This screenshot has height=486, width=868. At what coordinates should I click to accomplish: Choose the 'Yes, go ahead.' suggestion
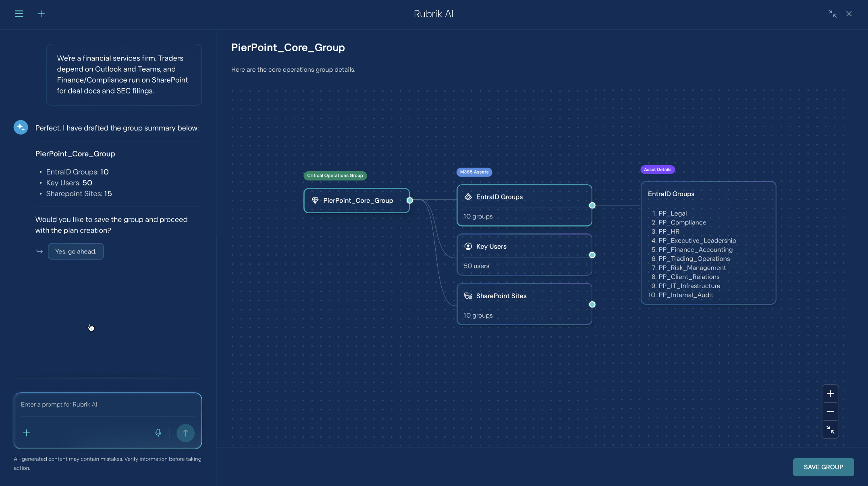pos(76,251)
